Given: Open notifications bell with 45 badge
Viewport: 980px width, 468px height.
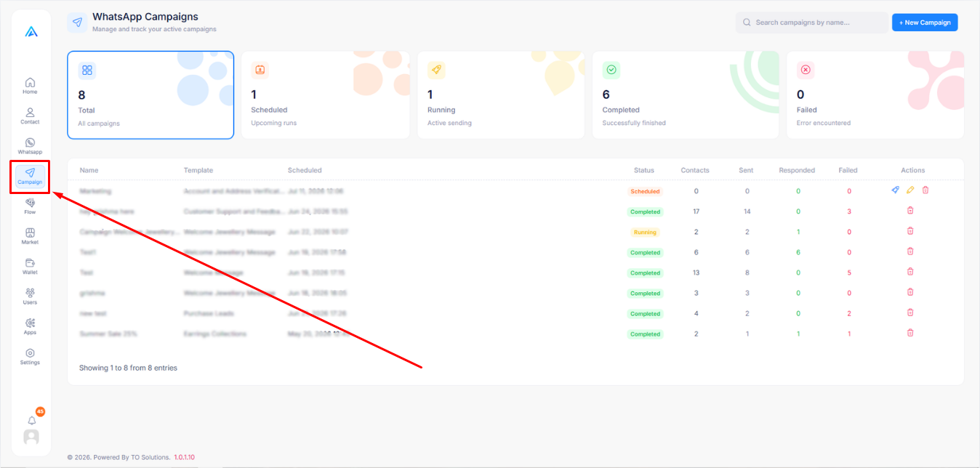Looking at the screenshot, I should [x=32, y=420].
